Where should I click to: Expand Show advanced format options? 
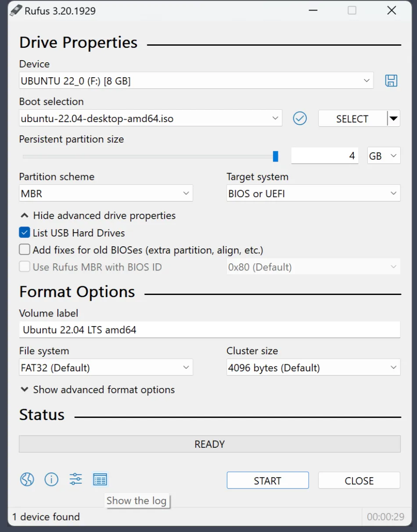tap(98, 390)
